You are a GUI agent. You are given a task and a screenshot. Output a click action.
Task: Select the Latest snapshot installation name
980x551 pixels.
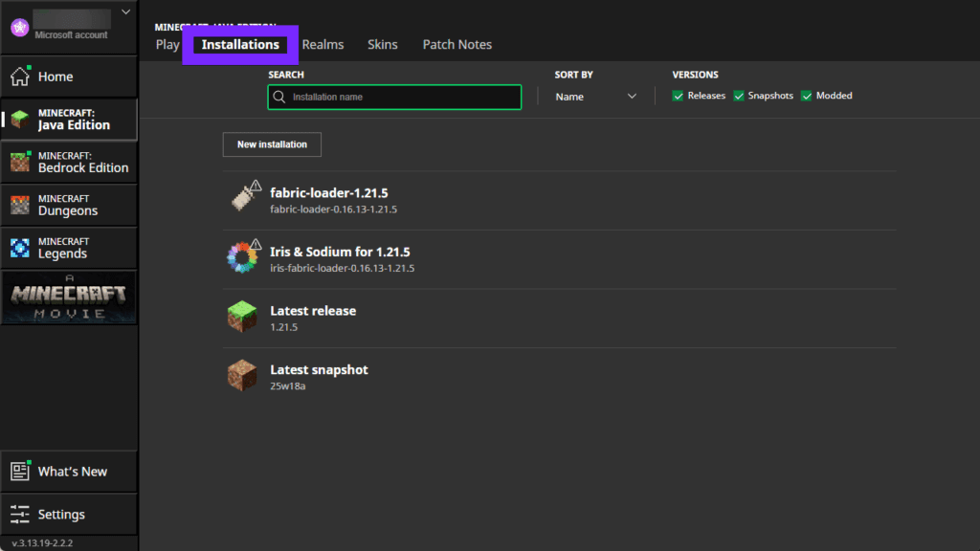319,370
